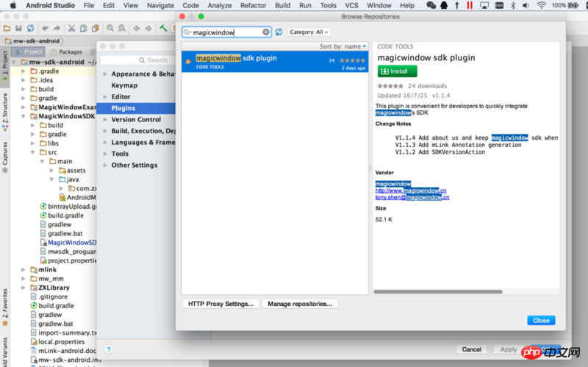Click the Redo arrow icon

point(57,28)
